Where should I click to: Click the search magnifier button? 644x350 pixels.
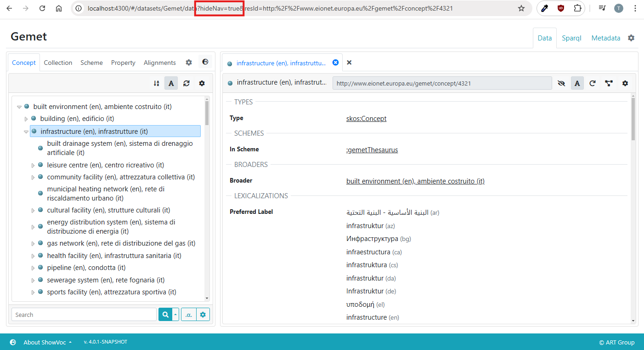pyautogui.click(x=165, y=315)
